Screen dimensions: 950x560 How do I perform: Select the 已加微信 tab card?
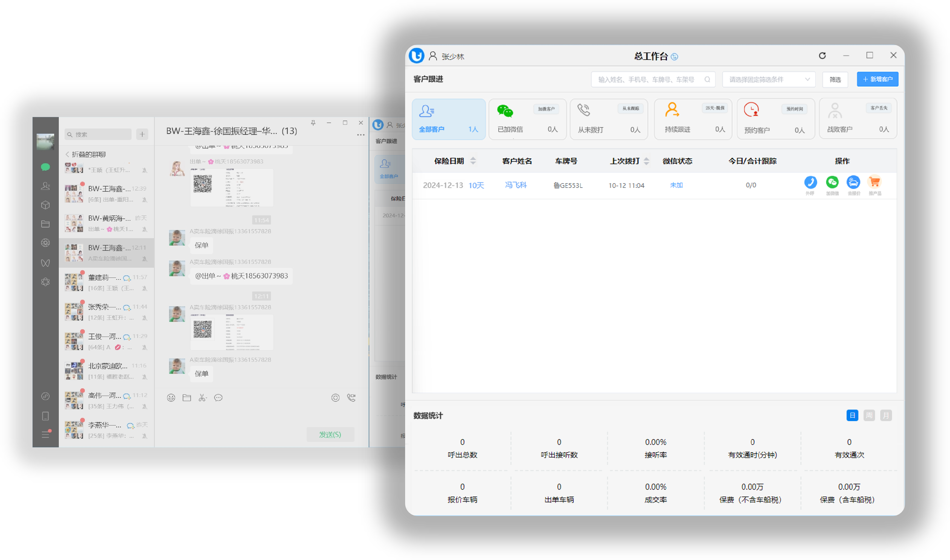pyautogui.click(x=527, y=119)
